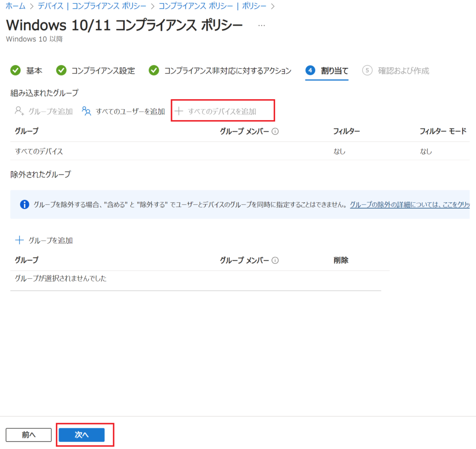Click the 'グループを追加' person icon under included groups

[19, 111]
